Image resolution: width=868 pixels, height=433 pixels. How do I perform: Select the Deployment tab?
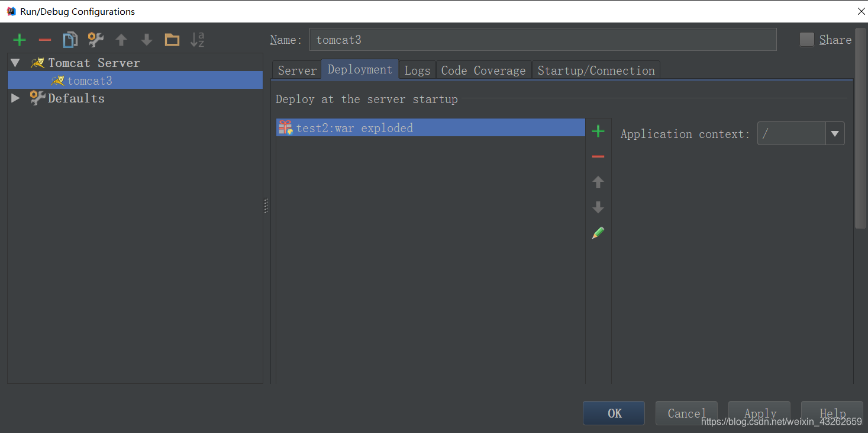tap(360, 69)
